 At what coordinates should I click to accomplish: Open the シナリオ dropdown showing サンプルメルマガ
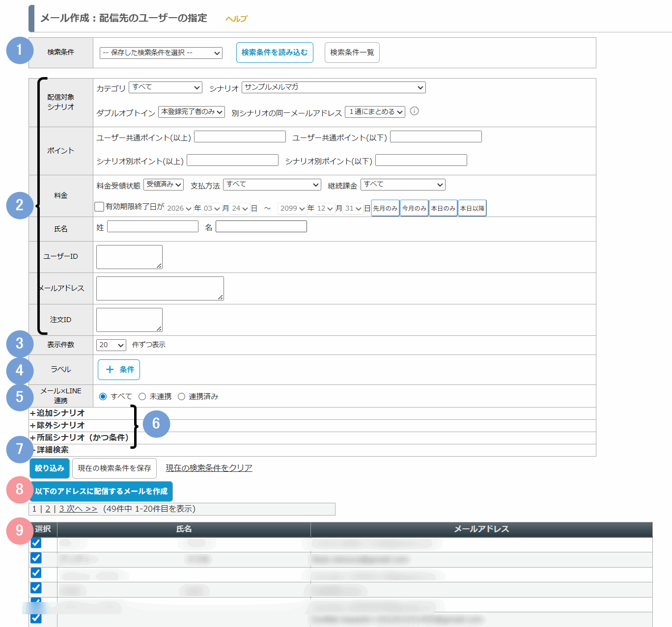334,87
